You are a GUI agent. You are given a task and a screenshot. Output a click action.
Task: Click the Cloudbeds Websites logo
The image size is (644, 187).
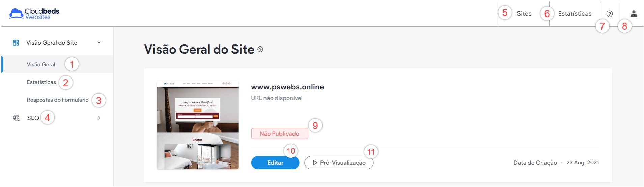click(x=34, y=14)
